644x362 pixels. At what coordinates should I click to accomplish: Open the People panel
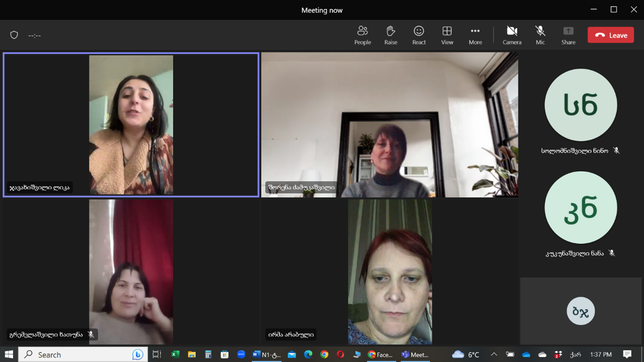pos(362,35)
